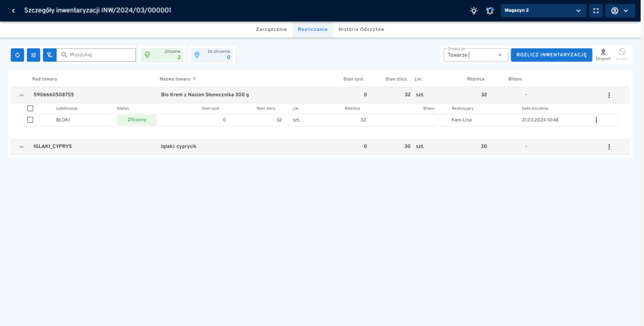Open the three-dot menu for the IGLAKI_CYPRYS row

click(x=609, y=147)
